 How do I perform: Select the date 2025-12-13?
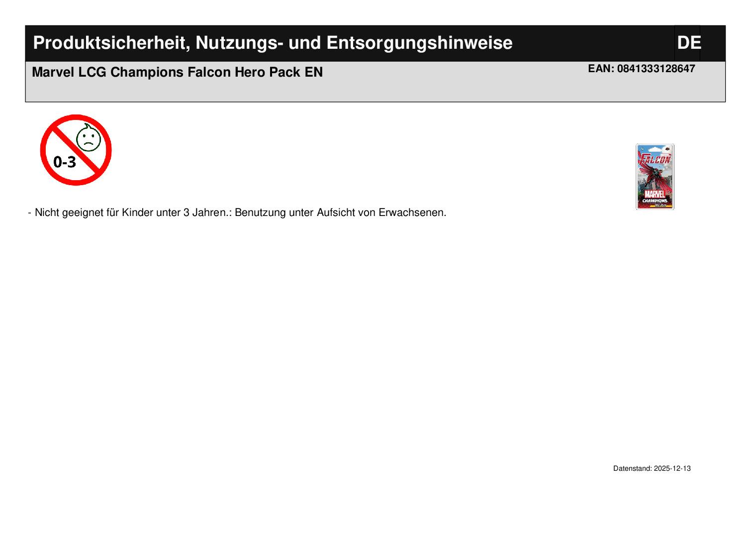click(x=672, y=469)
